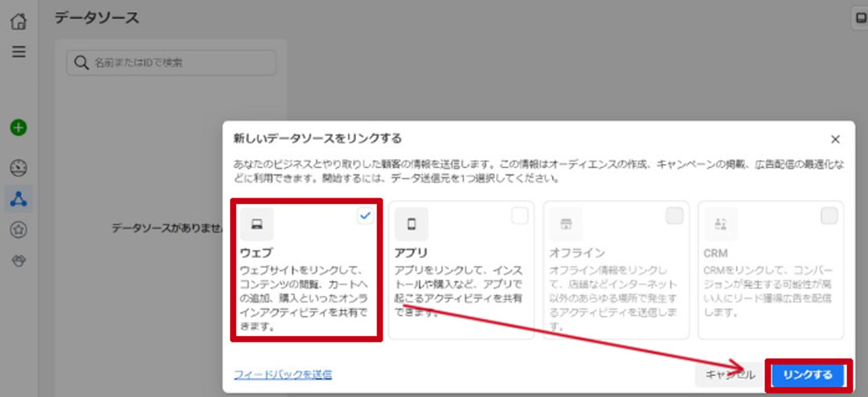Image resolution: width=868 pixels, height=397 pixels.
Task: Click the handshake partner icon
Action: click(18, 261)
